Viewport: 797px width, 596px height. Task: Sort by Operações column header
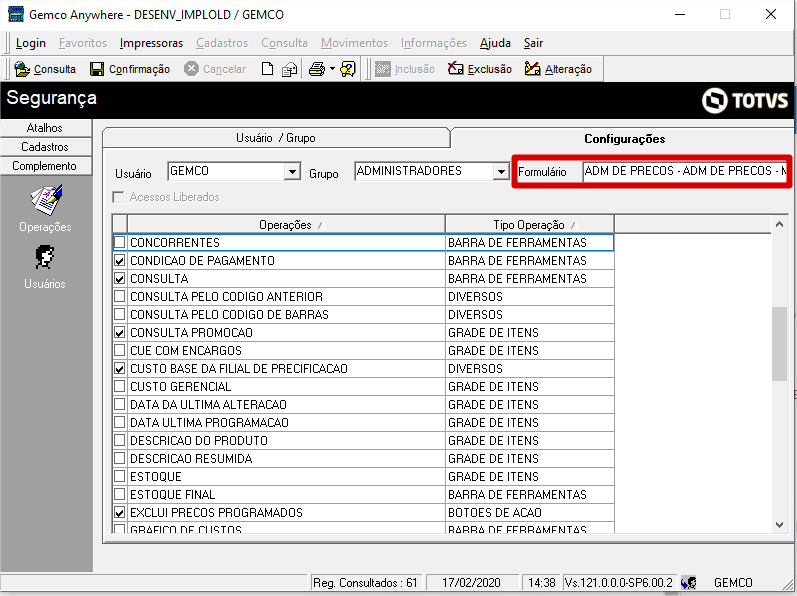coord(286,225)
